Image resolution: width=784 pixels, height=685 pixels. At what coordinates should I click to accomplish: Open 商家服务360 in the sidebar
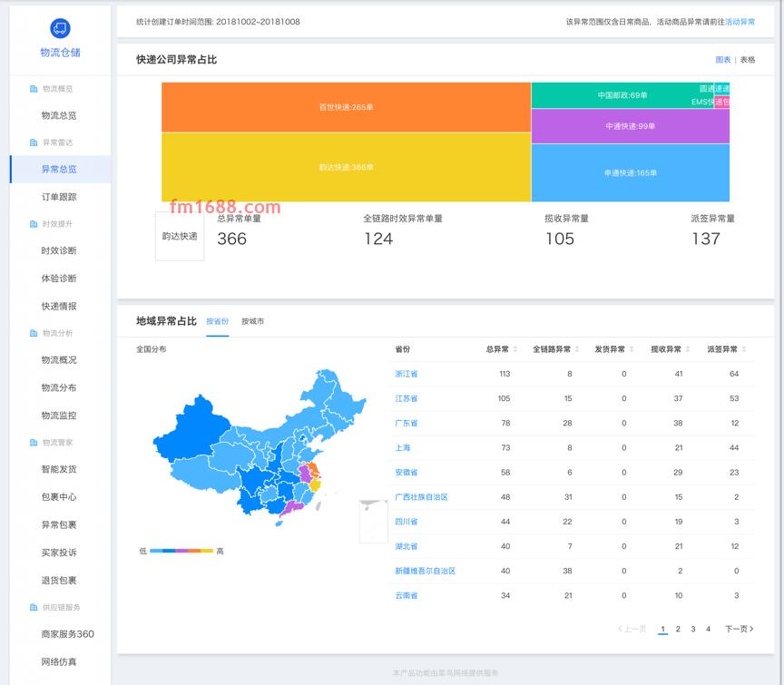tap(67, 634)
